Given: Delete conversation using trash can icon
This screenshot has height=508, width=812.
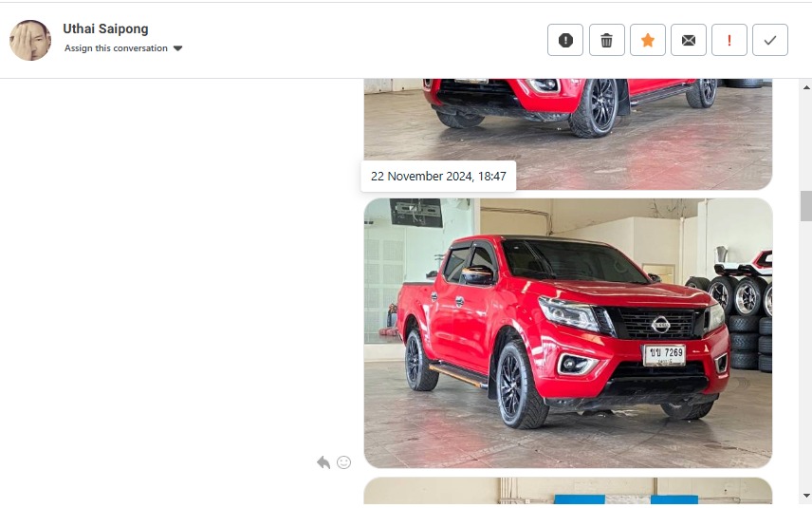Looking at the screenshot, I should [606, 40].
